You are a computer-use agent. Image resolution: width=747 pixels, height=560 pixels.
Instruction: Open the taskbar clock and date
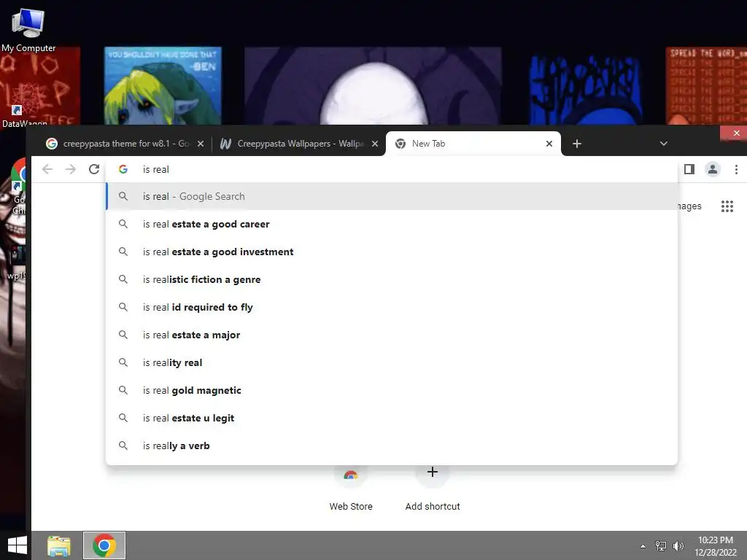point(715,545)
